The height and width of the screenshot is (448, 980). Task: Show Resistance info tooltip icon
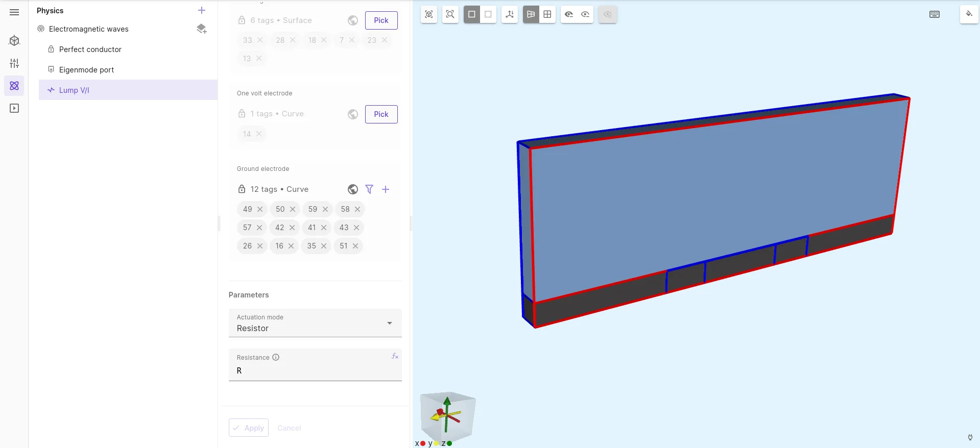click(276, 357)
